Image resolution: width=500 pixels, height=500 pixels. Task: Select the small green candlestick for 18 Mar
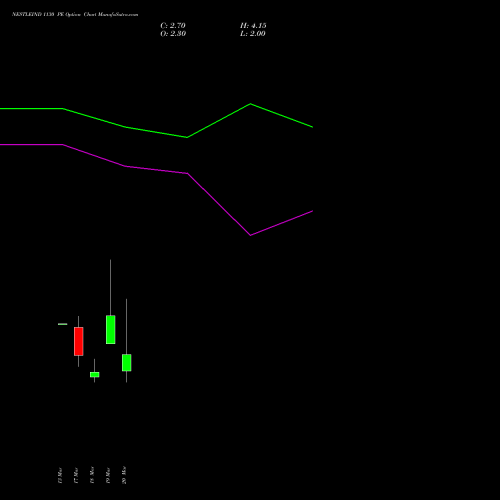tap(95, 374)
